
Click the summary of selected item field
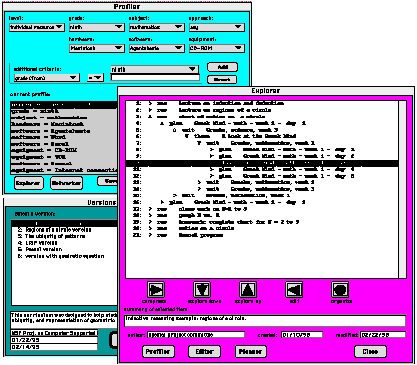[x=265, y=320]
